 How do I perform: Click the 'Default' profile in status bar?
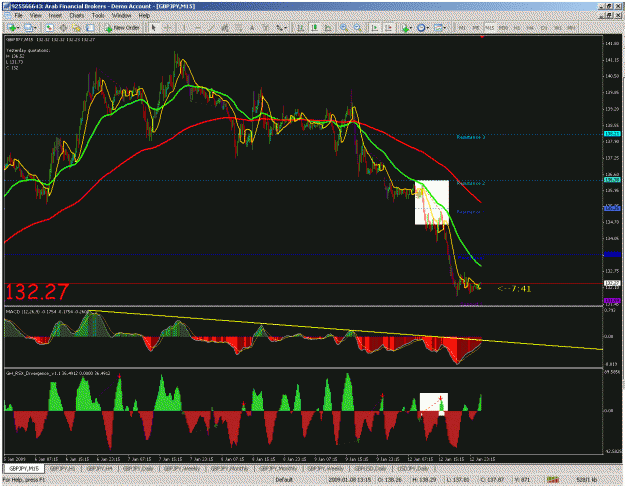[x=284, y=480]
